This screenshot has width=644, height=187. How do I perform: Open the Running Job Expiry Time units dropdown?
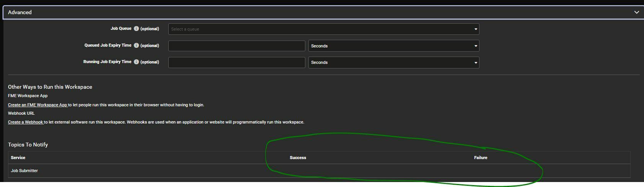coord(394,62)
